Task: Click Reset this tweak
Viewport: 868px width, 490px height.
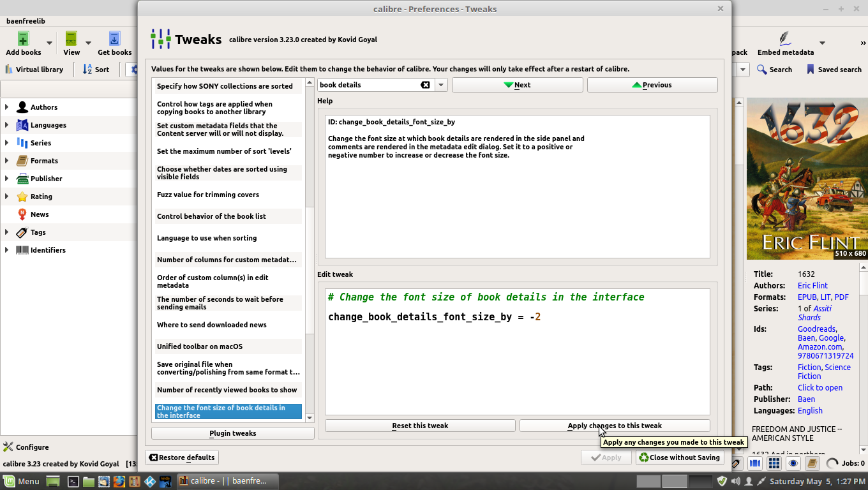Action: [420, 426]
